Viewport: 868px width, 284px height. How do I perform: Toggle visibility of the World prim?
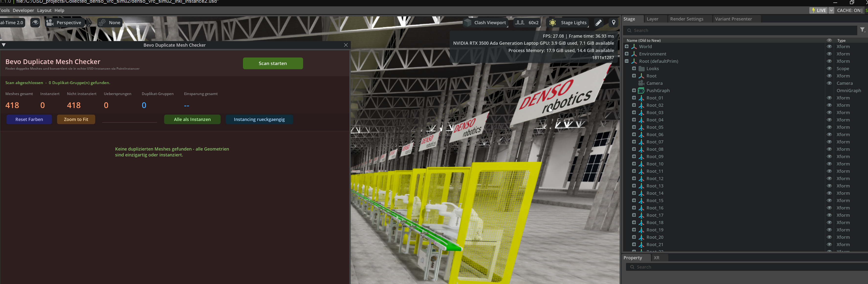pos(829,46)
